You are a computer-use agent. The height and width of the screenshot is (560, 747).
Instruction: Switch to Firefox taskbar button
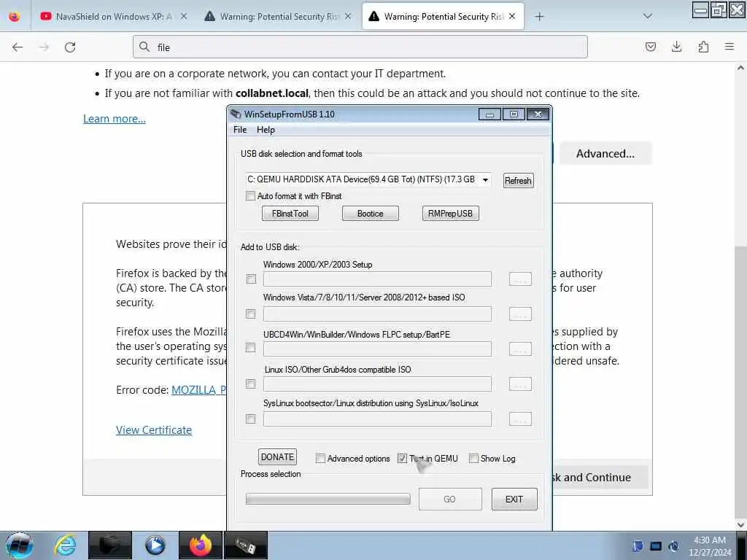click(x=201, y=545)
